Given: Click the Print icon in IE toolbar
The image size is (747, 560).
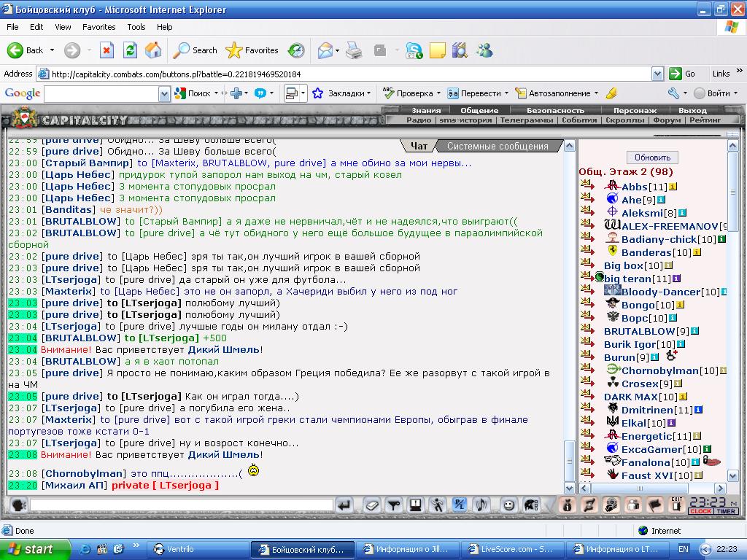Looking at the screenshot, I should (x=354, y=50).
